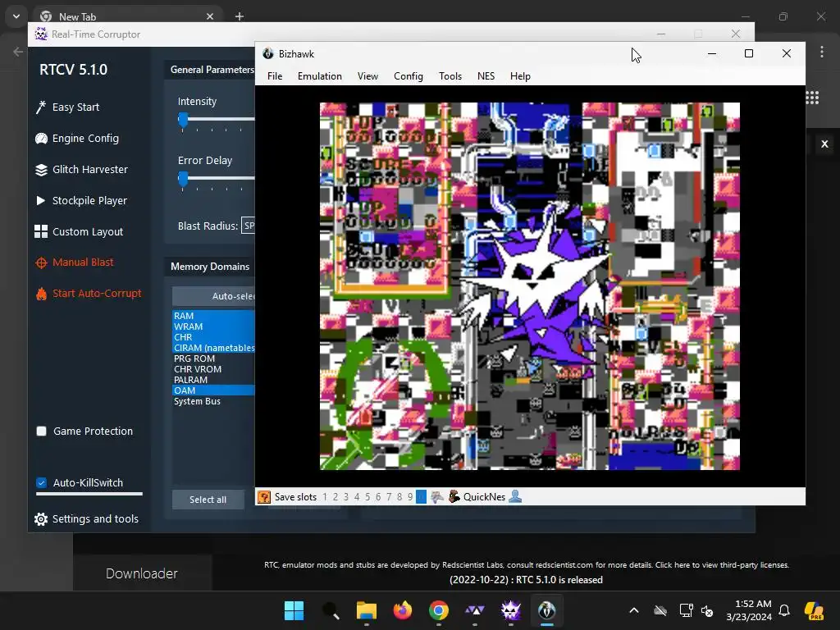Click the controller icon in Bizhawk status bar
Screen dimensions: 840x630
click(x=437, y=497)
